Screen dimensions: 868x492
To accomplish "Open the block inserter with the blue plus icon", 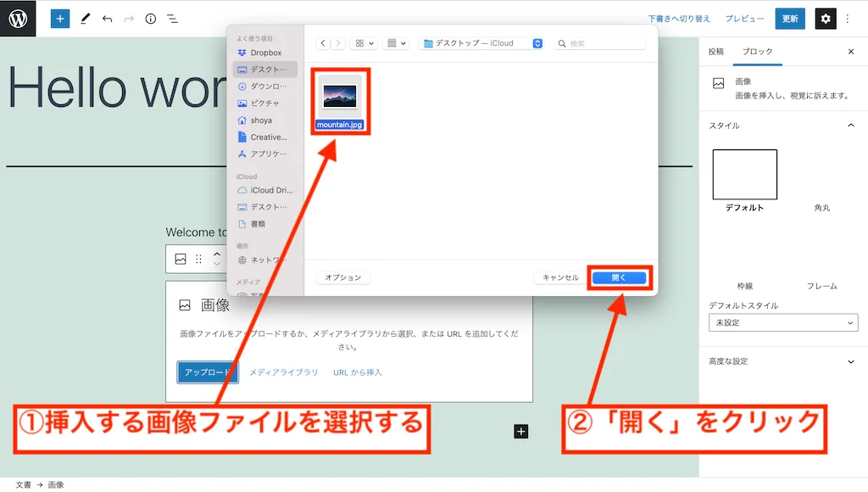I will click(x=59, y=18).
